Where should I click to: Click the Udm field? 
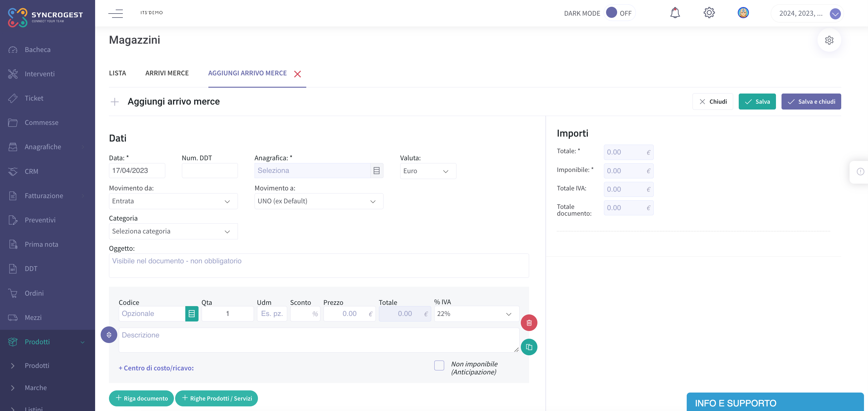tap(271, 314)
